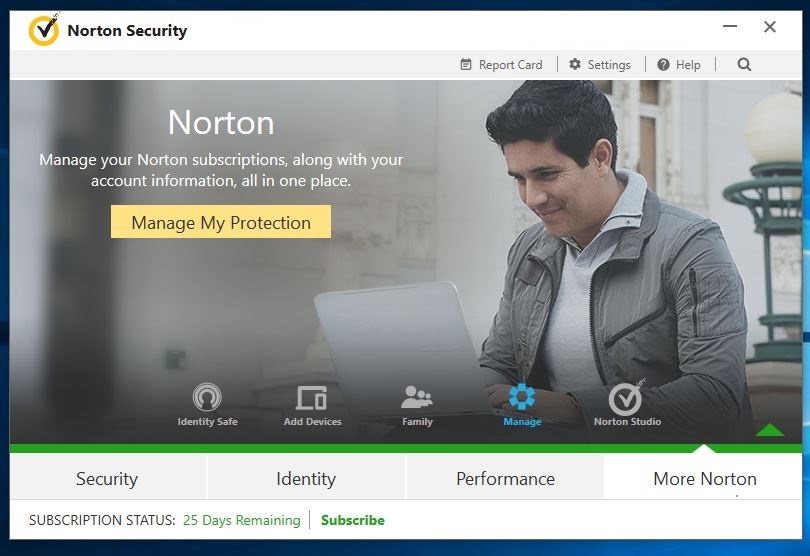Open the Help menu
Image resolution: width=810 pixels, height=556 pixels.
pyautogui.click(x=679, y=65)
